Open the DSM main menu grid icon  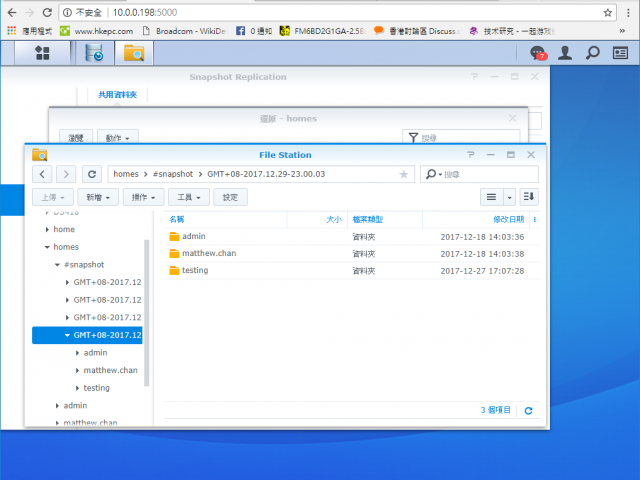42,53
